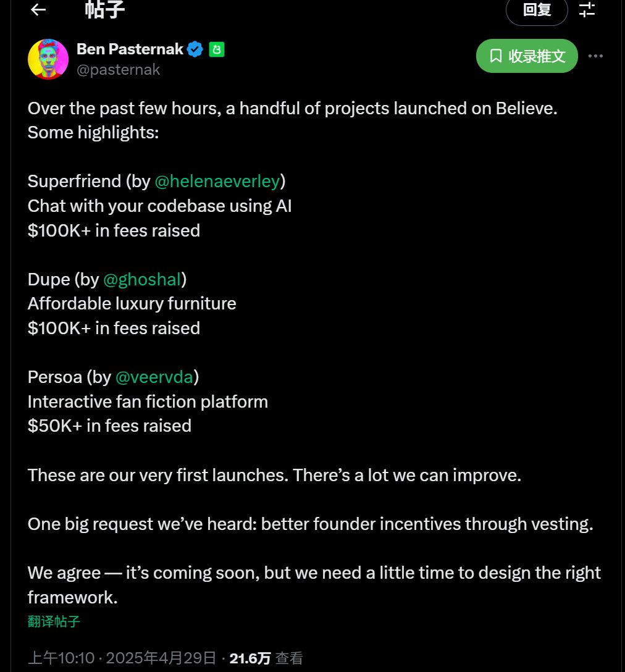625x672 pixels.
Task: Open the @ghoshal mention link
Action: pos(142,279)
